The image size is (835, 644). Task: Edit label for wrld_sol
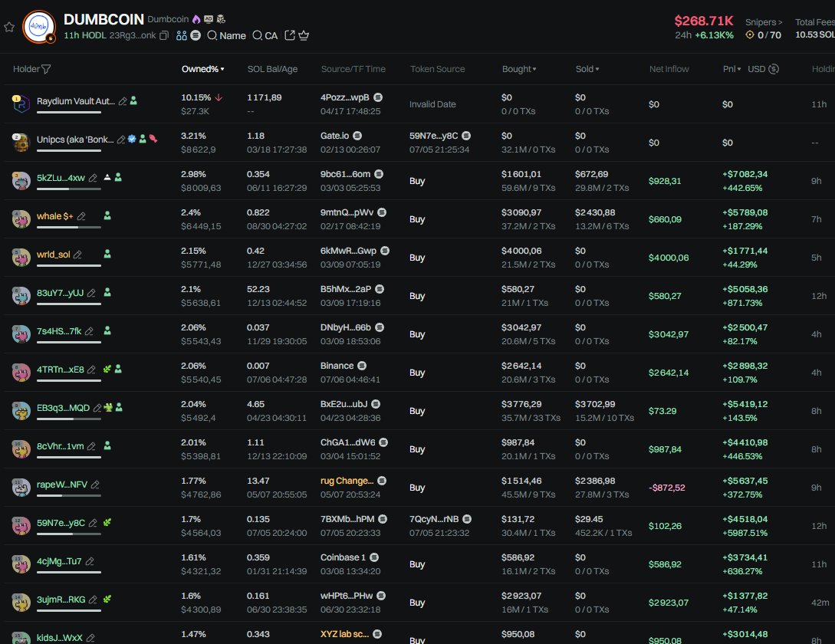[77, 255]
